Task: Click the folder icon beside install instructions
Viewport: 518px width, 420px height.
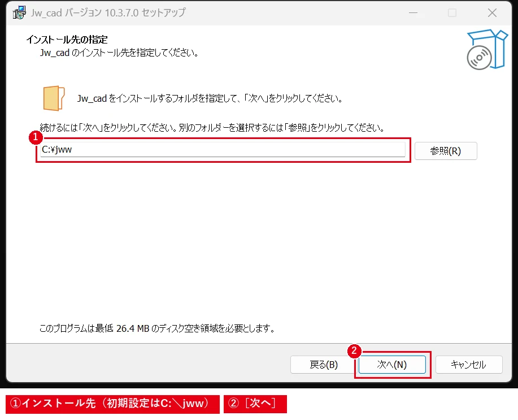Action: (54, 98)
